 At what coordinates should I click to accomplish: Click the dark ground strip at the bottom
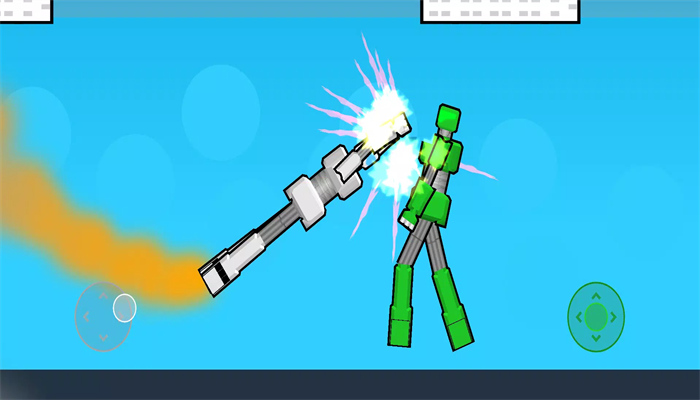pos(350,385)
